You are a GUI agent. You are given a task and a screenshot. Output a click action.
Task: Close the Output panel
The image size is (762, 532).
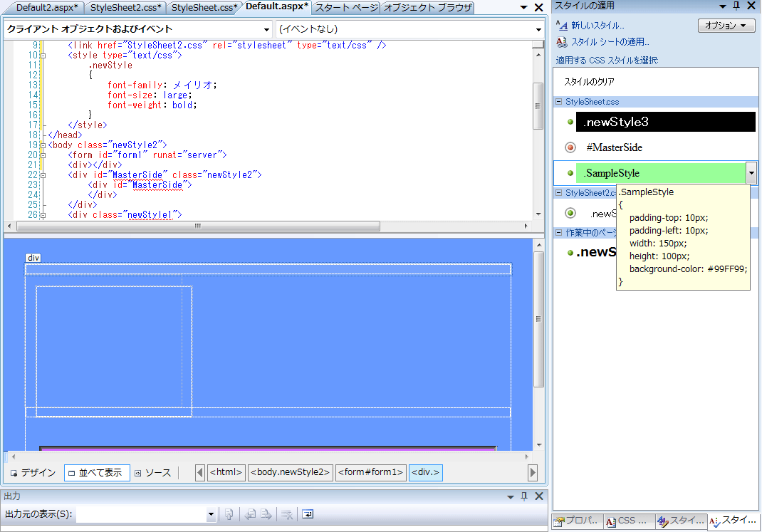tap(539, 496)
